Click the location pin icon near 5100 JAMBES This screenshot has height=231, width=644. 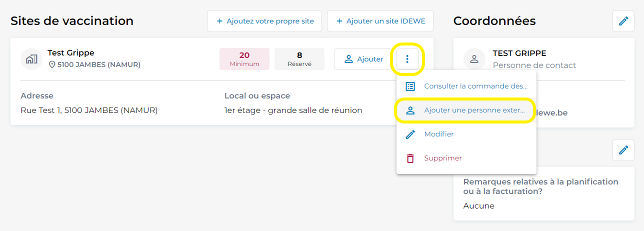[51, 64]
